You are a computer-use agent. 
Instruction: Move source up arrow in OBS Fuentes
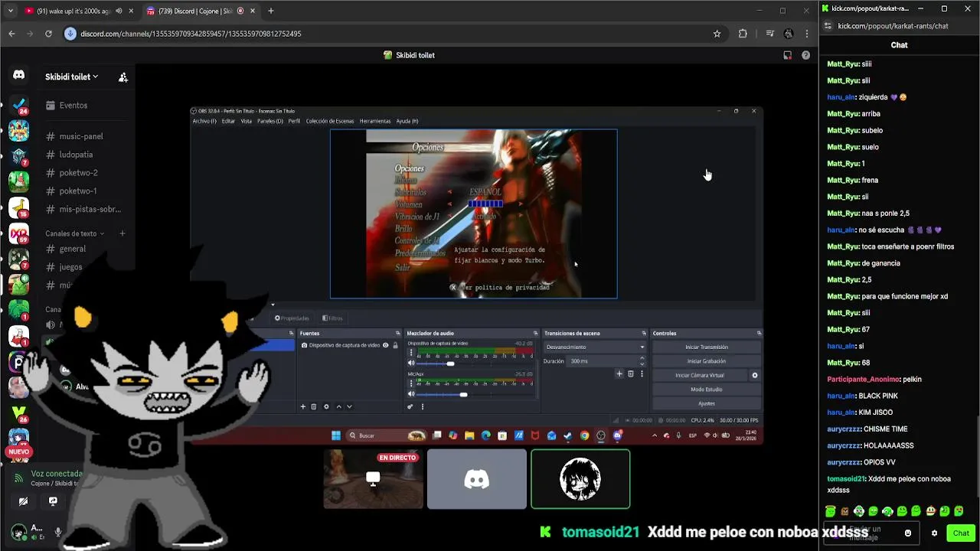[338, 406]
